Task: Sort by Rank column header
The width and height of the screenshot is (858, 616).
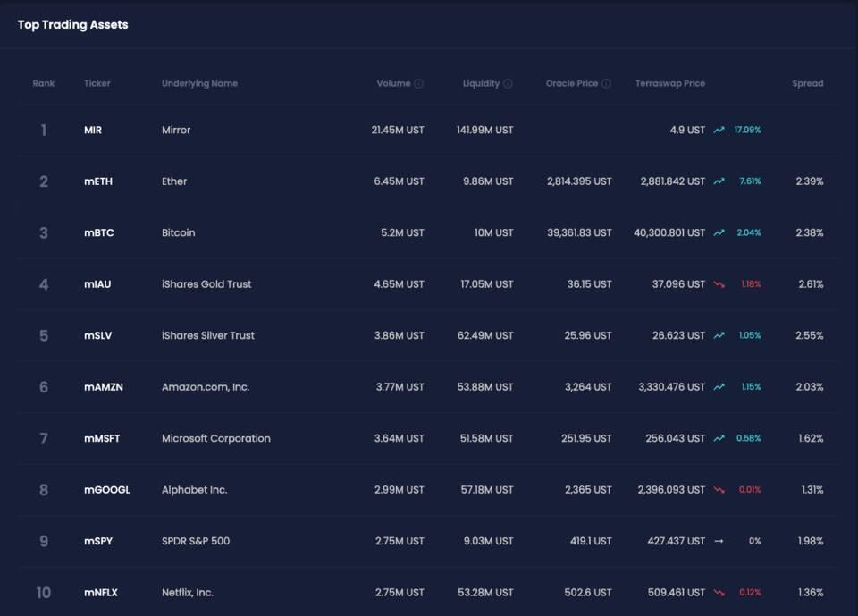Action: tap(44, 84)
